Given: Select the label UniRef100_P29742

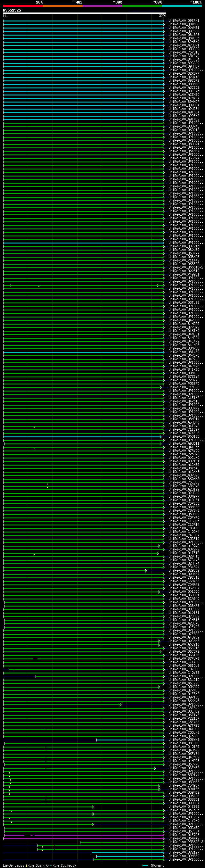Looking at the screenshot, I should click(x=184, y=380).
